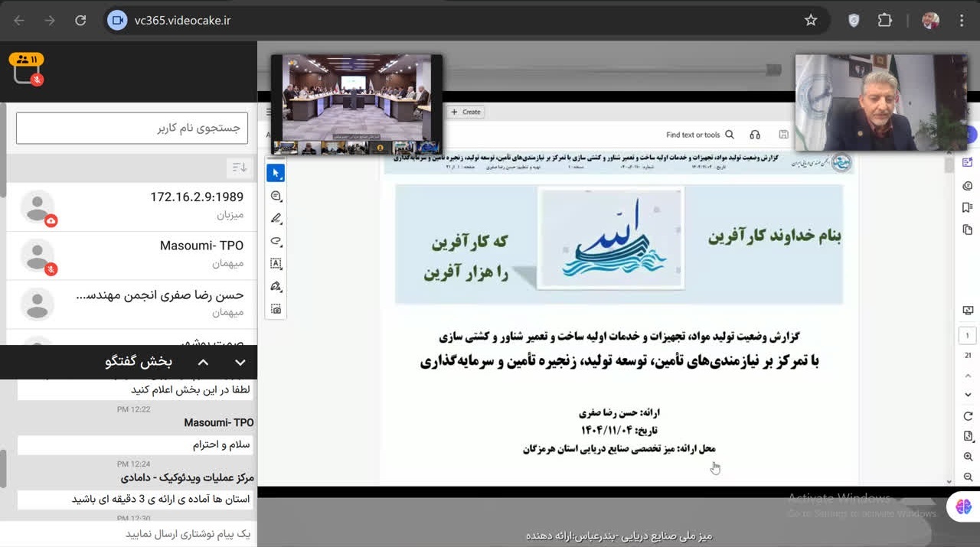980x547 pixels.
Task: Open the Bookmarks panel in the right sidebar
Action: coord(967,207)
